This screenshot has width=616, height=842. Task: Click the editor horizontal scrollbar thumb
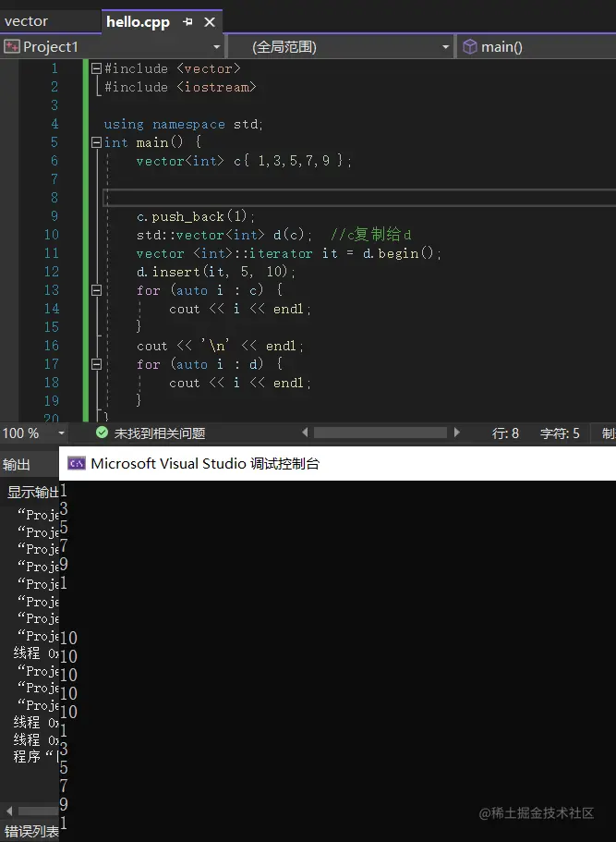coord(380,433)
